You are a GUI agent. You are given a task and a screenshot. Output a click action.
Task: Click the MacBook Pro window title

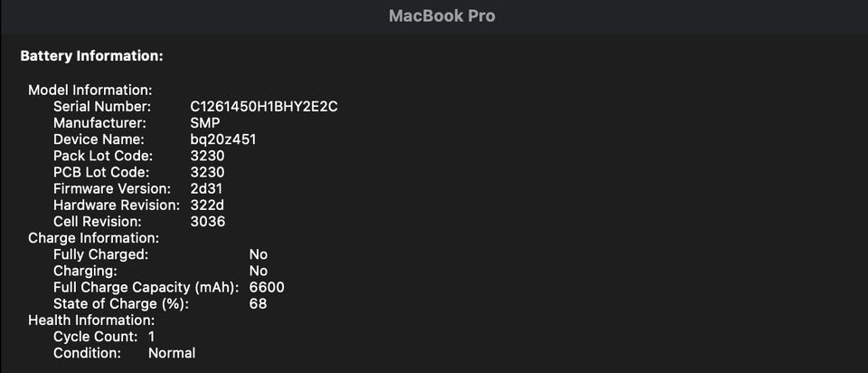click(x=441, y=16)
